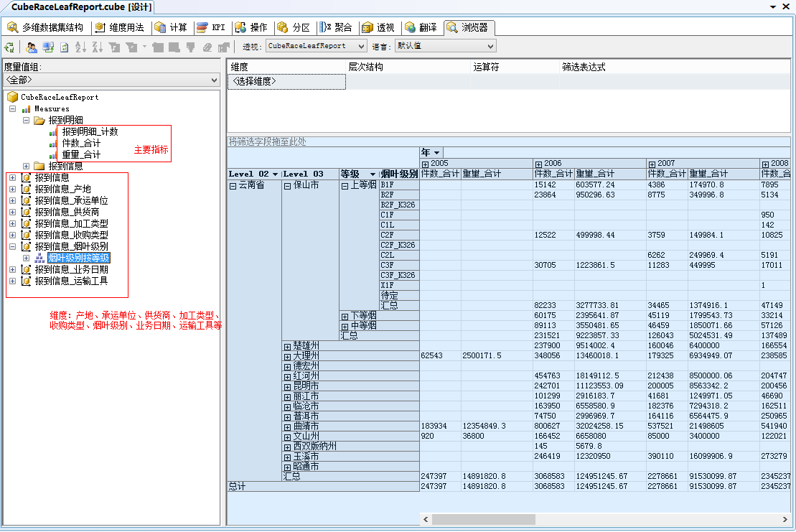The image size is (796, 532).
Task: Expand the 2006 year column header
Action: coord(538,164)
